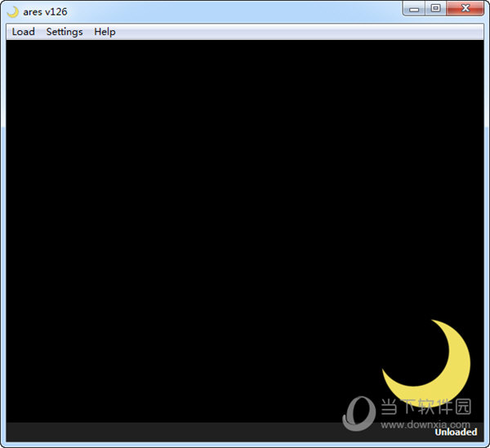Click the Unloaded status text
This screenshot has height=448, width=490.
pos(456,432)
